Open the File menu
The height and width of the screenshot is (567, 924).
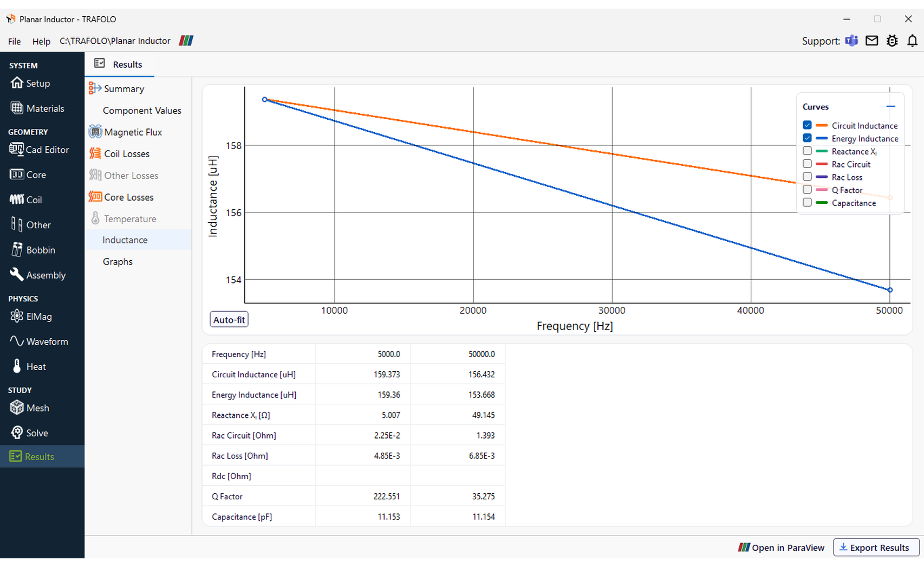tap(15, 41)
